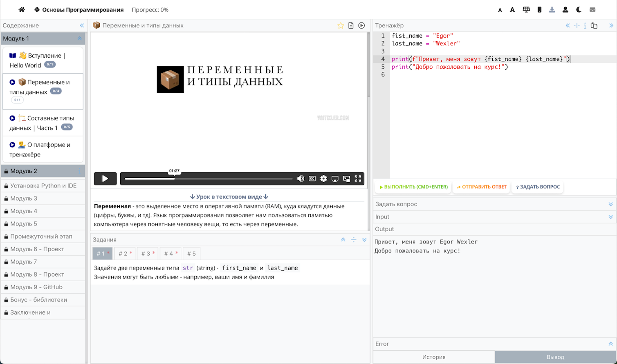Image resolution: width=617 pixels, height=364 pixels.
Task: Mute the video volume
Action: coord(301,179)
